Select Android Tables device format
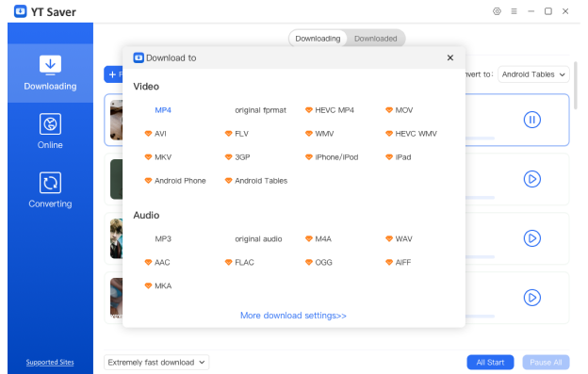This screenshot has height=374, width=588. (x=256, y=181)
